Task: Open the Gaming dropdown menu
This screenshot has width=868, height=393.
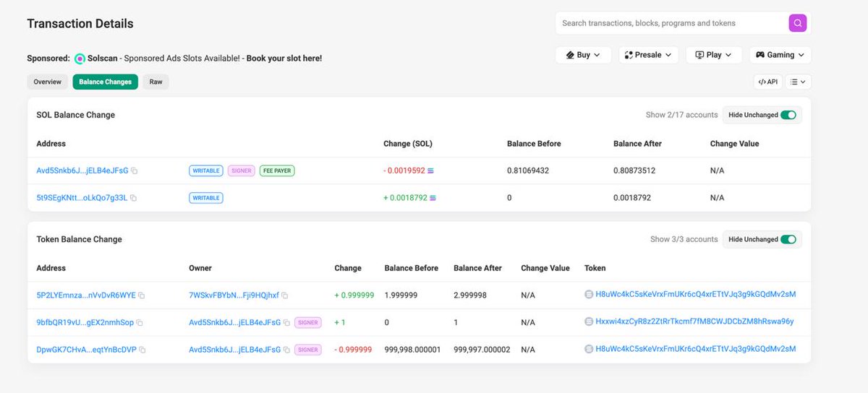Action: 780,55
